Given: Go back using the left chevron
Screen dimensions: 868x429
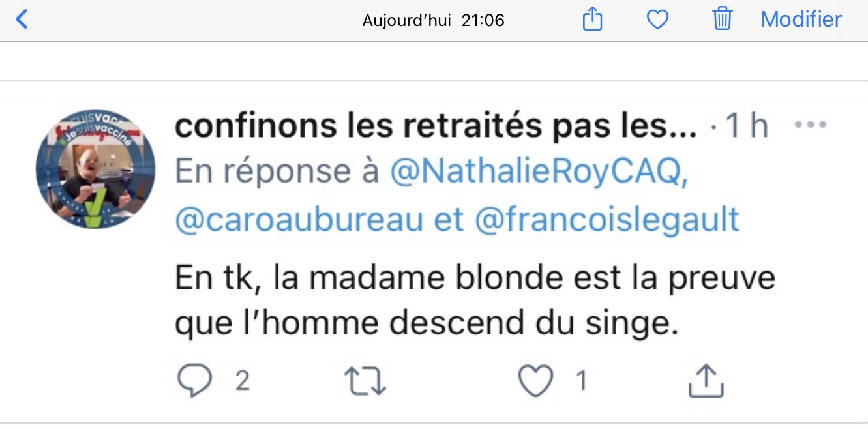Looking at the screenshot, I should [22, 20].
